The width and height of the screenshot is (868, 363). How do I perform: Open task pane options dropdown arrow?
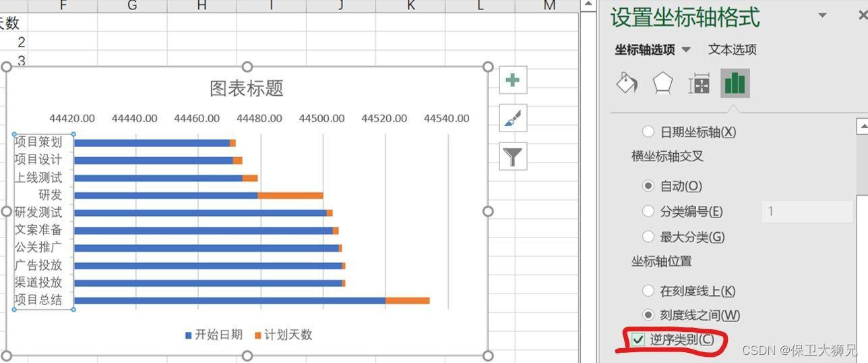pos(822,16)
